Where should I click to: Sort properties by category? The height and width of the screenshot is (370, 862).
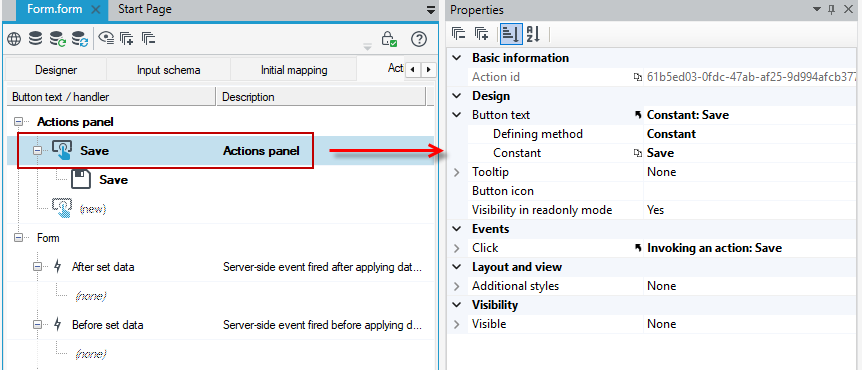[x=511, y=34]
